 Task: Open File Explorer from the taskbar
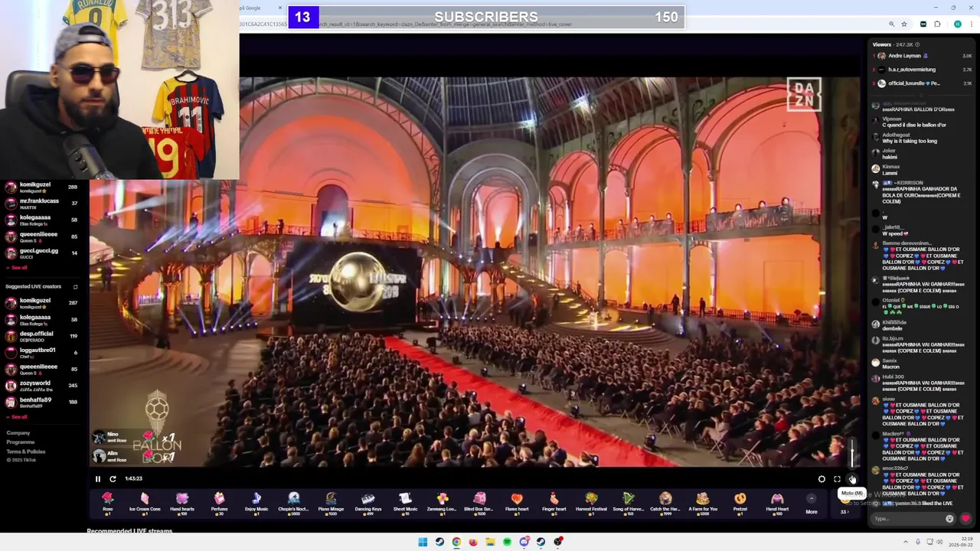pos(490,542)
